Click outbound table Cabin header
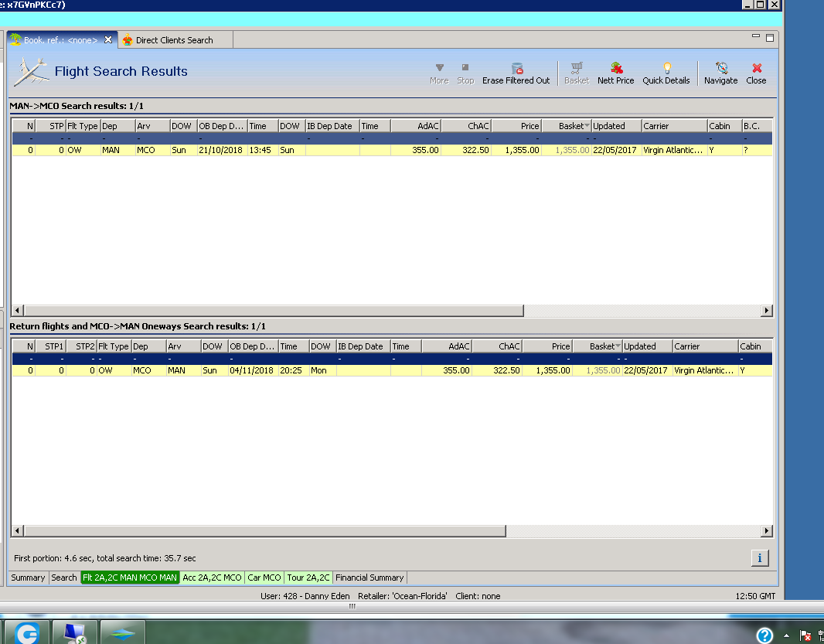The image size is (824, 644). (x=724, y=126)
